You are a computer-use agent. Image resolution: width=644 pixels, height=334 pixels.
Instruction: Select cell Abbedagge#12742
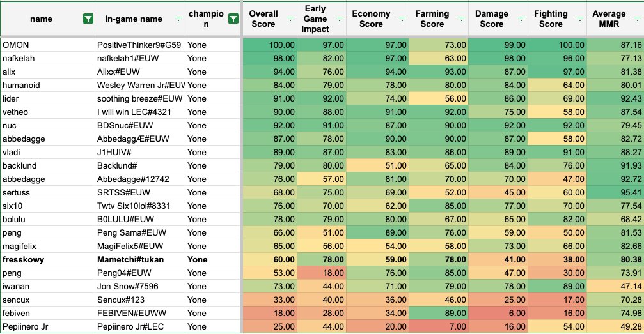tap(140, 179)
